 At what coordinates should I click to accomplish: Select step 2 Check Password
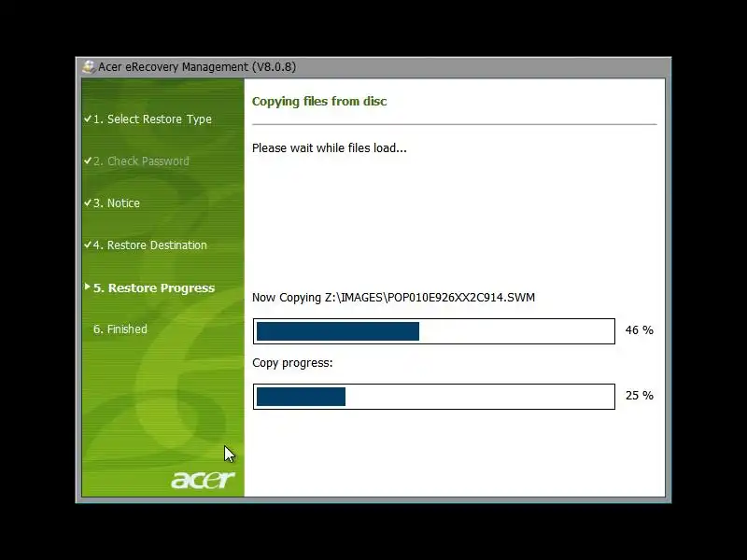pos(141,161)
